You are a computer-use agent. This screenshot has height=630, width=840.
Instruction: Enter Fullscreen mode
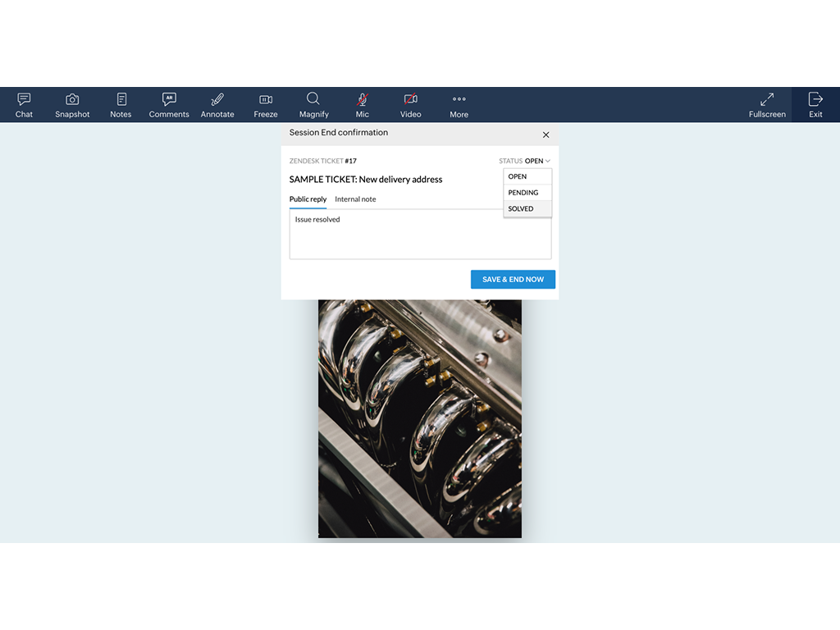[767, 105]
